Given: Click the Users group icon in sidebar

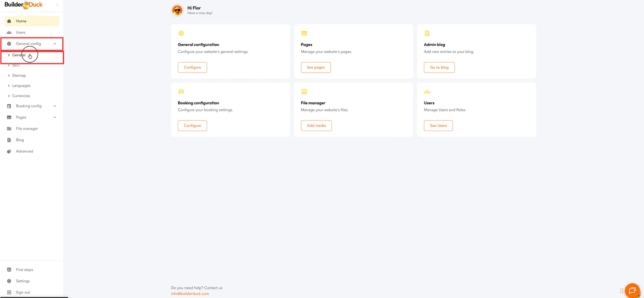Looking at the screenshot, I should tap(9, 33).
